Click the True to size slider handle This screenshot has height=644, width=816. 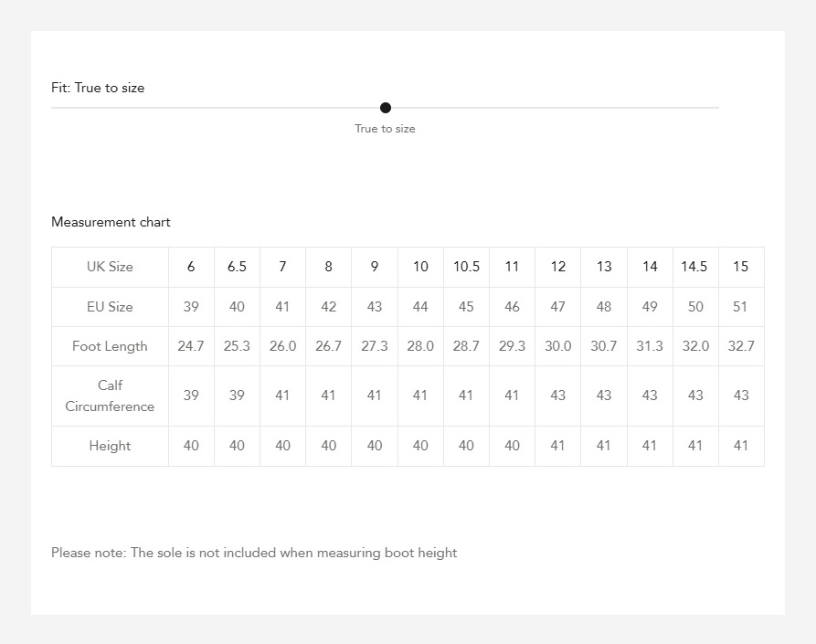386,108
